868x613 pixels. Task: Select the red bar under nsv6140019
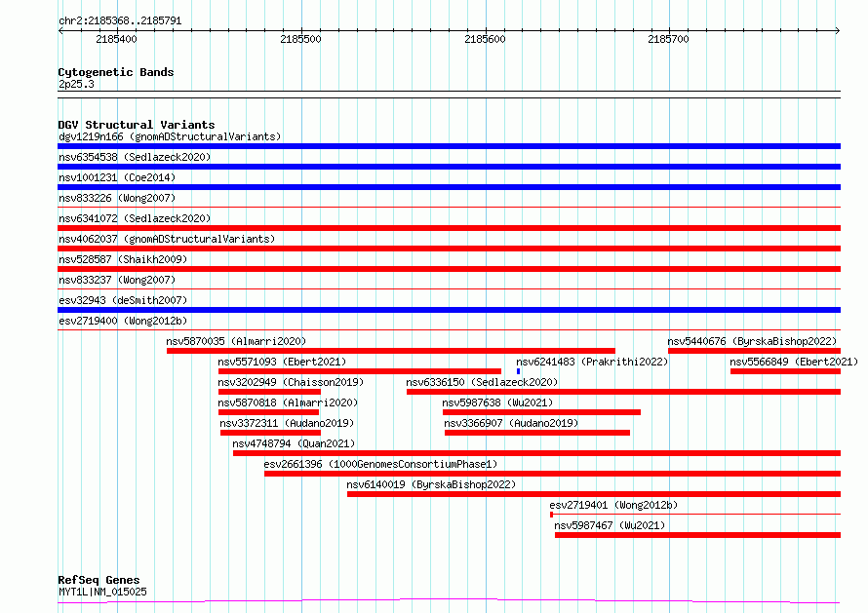click(594, 495)
